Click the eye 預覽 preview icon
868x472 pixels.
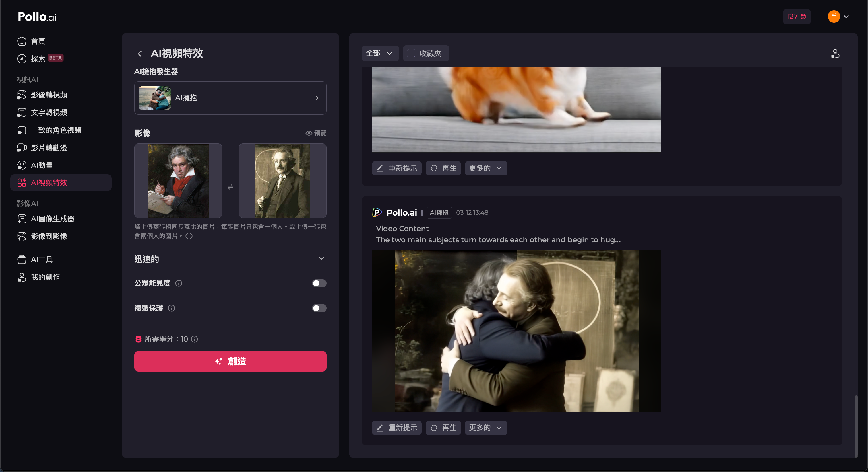[309, 133]
